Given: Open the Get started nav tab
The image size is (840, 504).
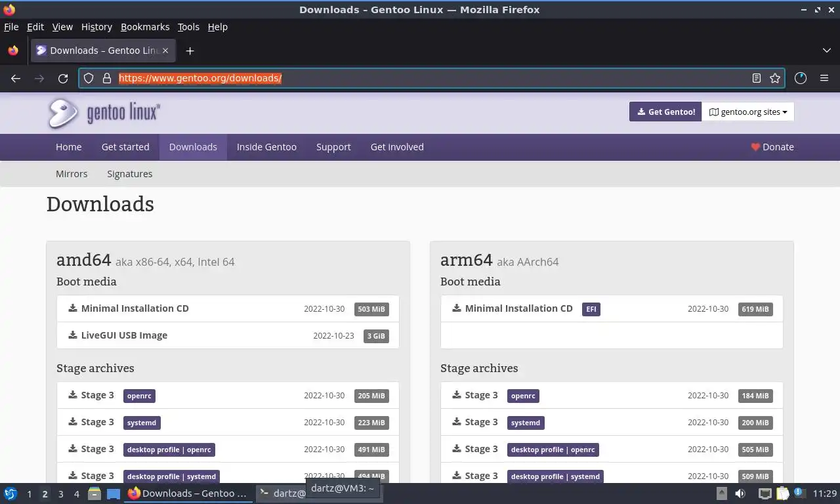Looking at the screenshot, I should (x=125, y=147).
